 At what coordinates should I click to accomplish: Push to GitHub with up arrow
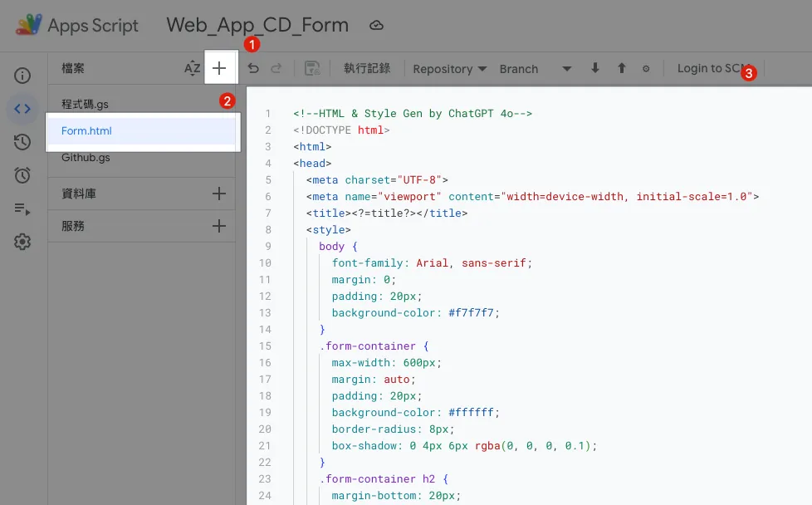click(621, 68)
